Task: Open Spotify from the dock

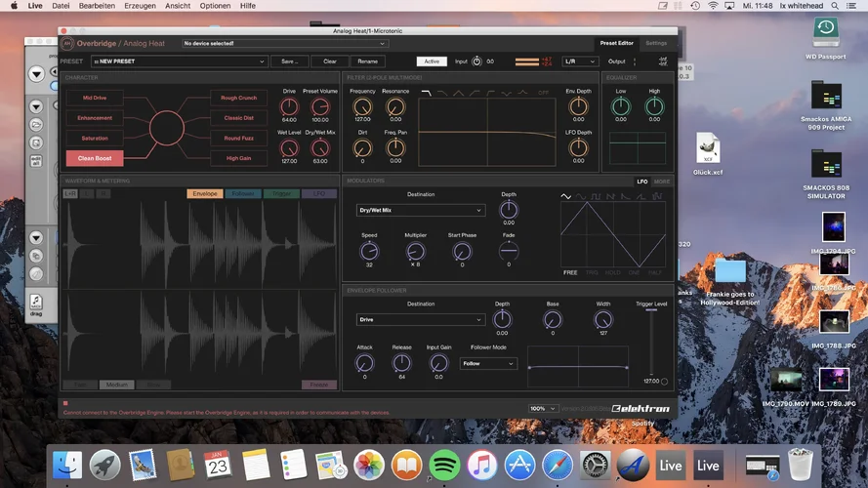Action: [445, 465]
